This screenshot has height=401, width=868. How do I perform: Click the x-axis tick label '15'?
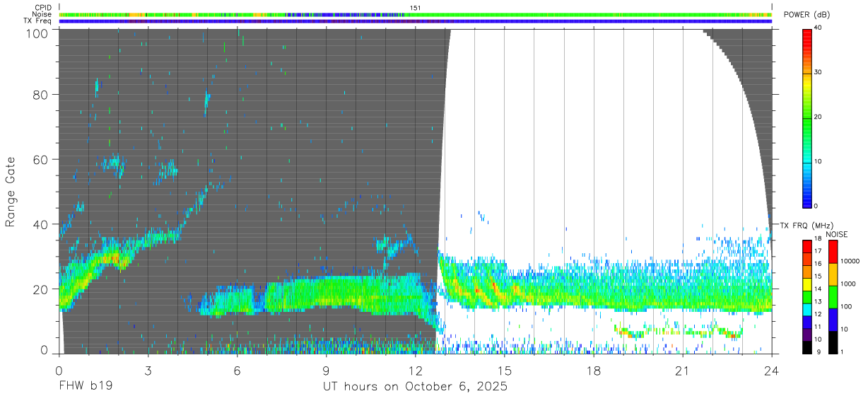[504, 371]
